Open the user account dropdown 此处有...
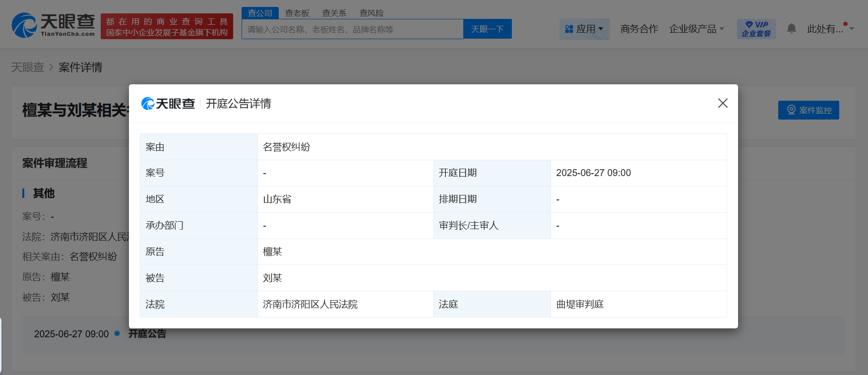The width and height of the screenshot is (868, 375). [x=830, y=29]
